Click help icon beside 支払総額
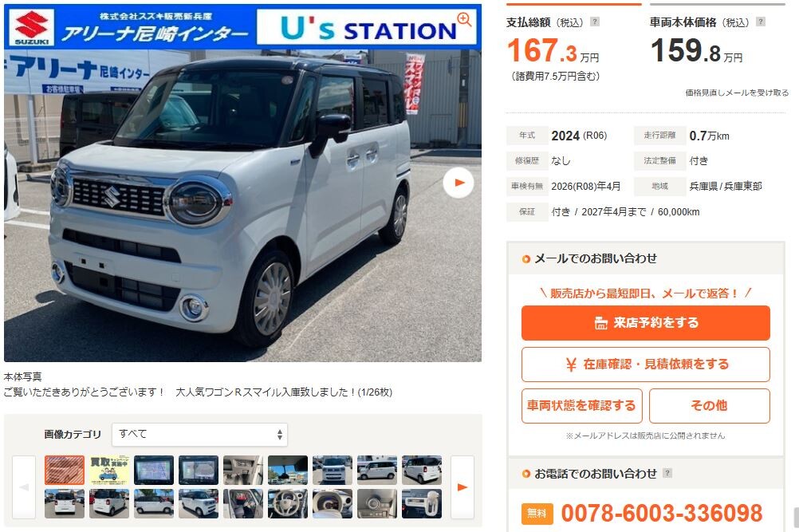This screenshot has width=799, height=532. point(595,22)
